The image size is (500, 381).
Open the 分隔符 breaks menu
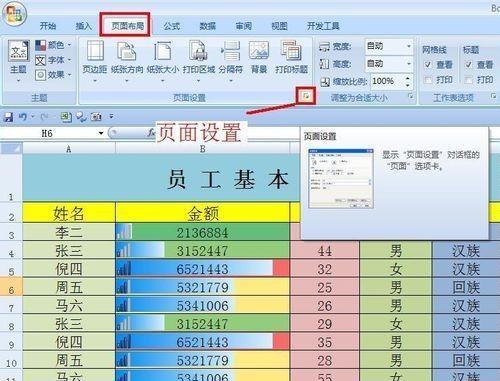pyautogui.click(x=231, y=61)
